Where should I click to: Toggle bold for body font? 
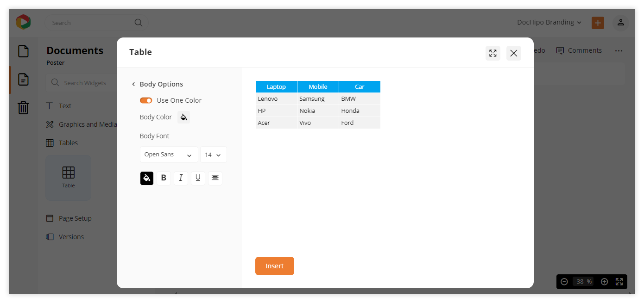tap(164, 178)
